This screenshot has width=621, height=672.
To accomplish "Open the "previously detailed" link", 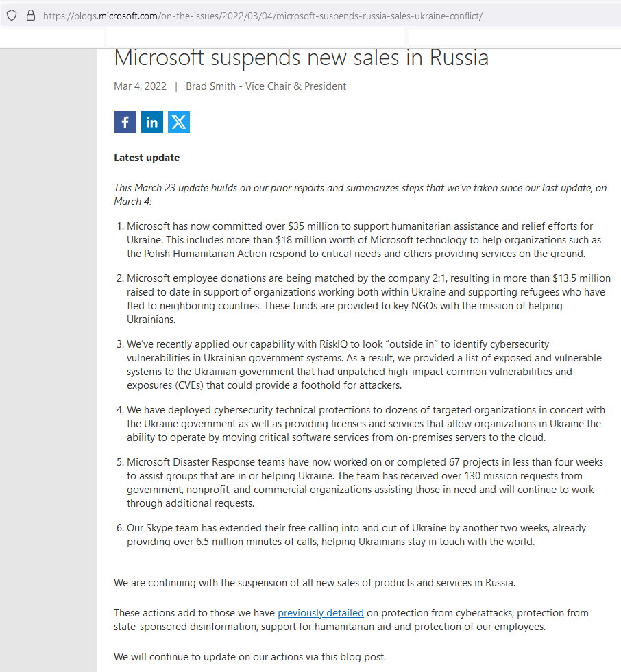I will click(x=320, y=613).
